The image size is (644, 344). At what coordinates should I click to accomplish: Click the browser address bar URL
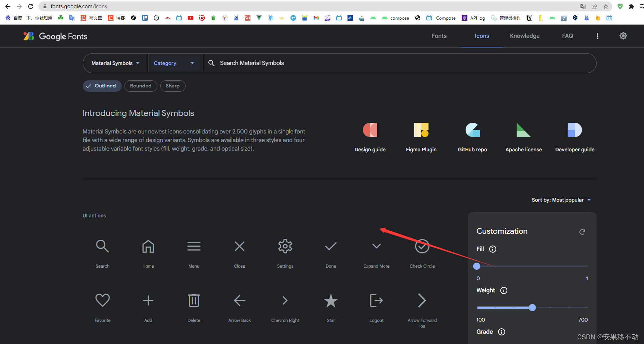pos(79,6)
